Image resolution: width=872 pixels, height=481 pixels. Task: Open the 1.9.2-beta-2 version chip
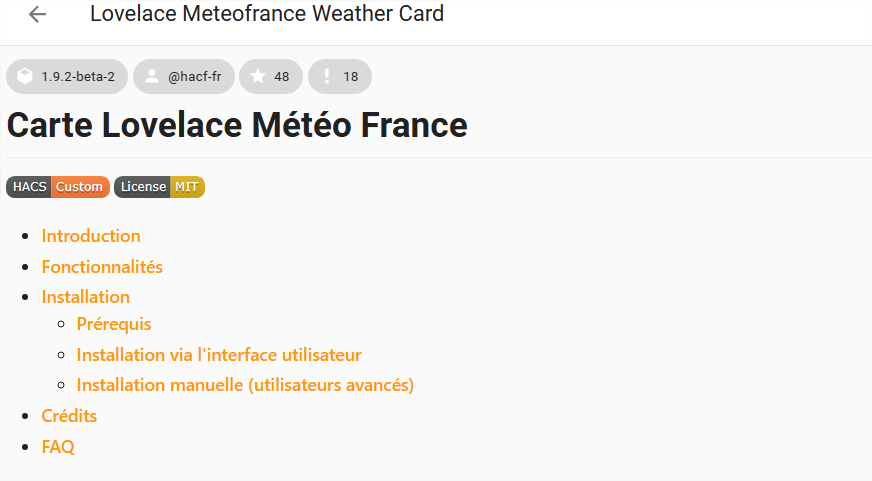click(67, 76)
